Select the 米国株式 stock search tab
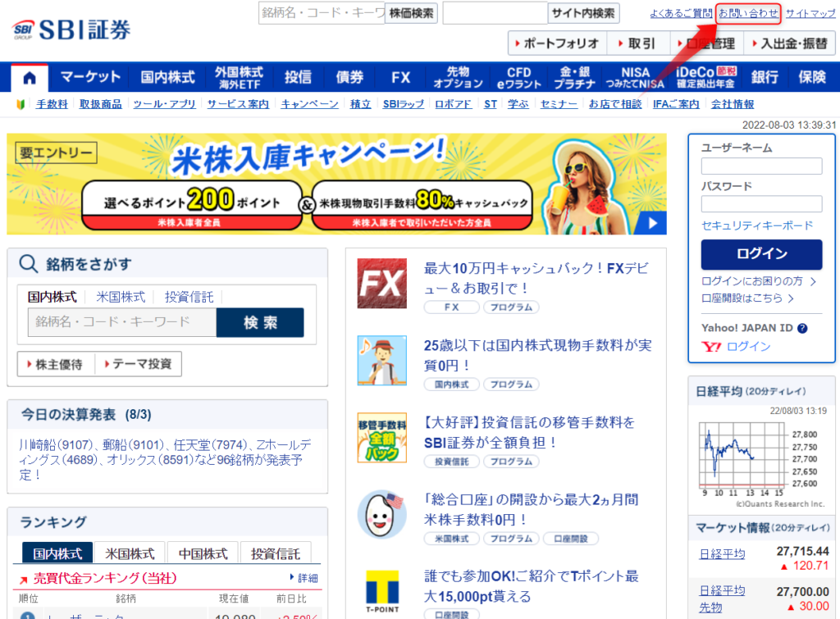 coord(121,297)
